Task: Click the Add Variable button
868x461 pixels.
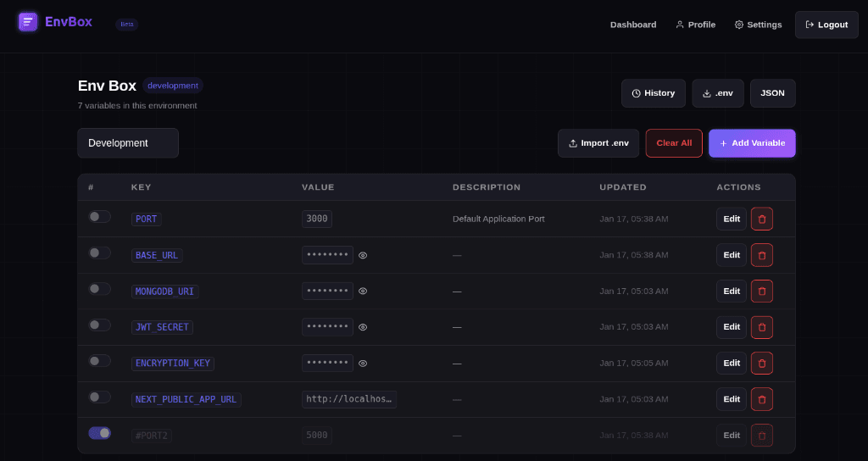Action: pyautogui.click(x=752, y=143)
